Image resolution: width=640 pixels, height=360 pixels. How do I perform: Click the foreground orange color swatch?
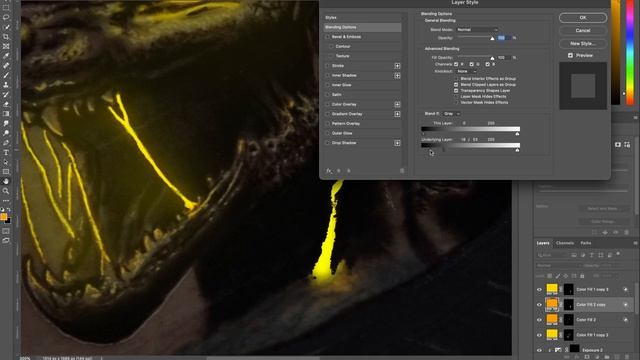coord(4,217)
